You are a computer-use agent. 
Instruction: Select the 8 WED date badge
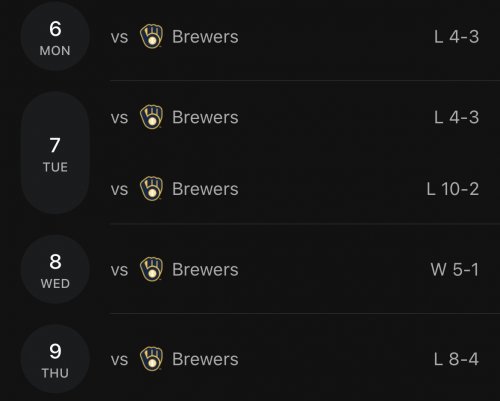coord(55,269)
